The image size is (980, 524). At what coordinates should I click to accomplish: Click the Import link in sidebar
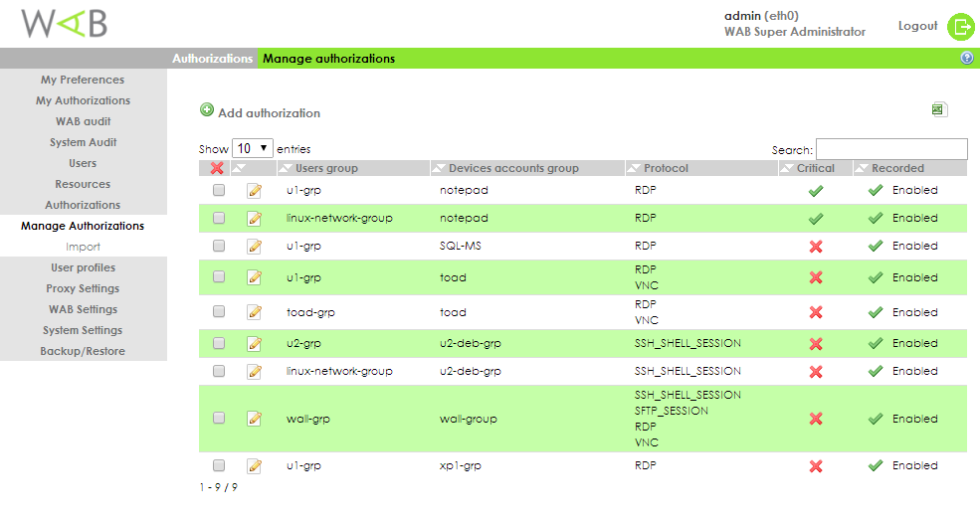83,247
